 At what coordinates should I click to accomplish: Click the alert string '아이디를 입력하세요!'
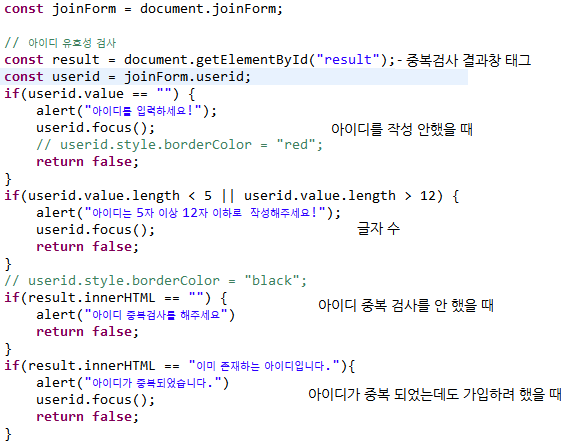[143, 111]
